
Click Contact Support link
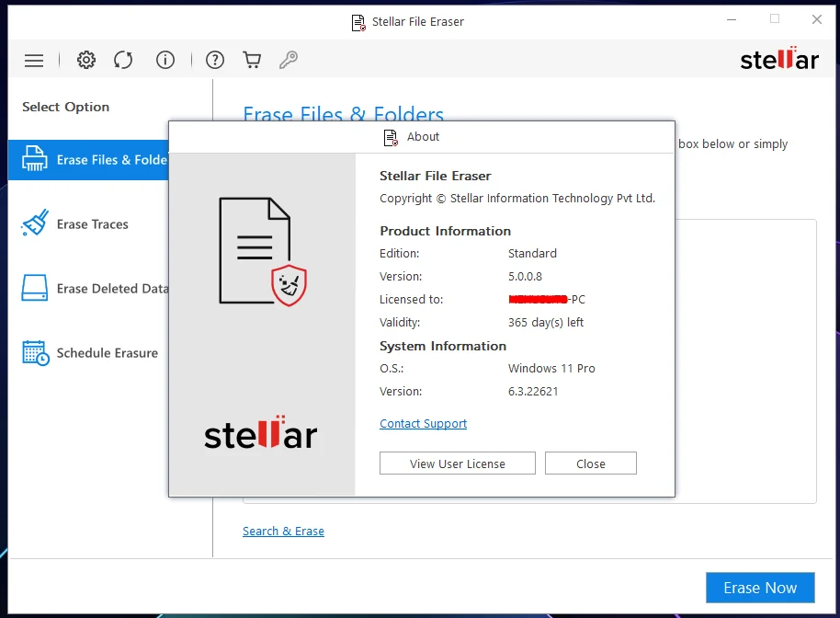tap(423, 423)
